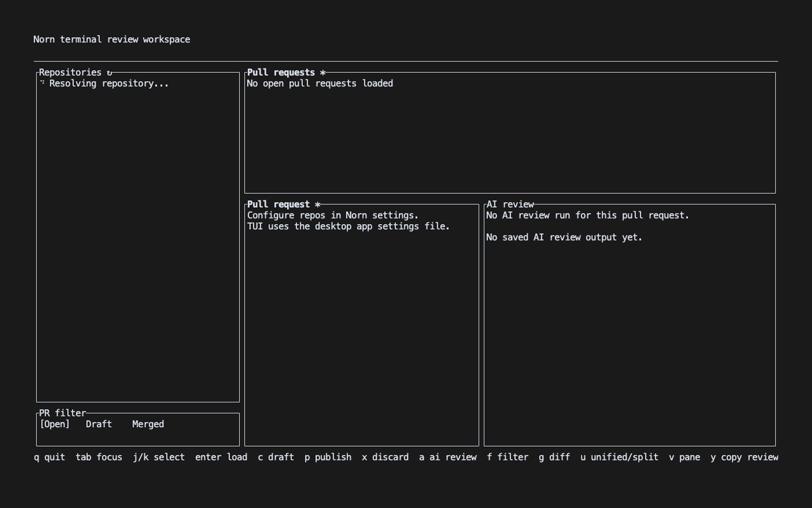
Task: Click the 'c draft' shortcut hint
Action: [276, 457]
